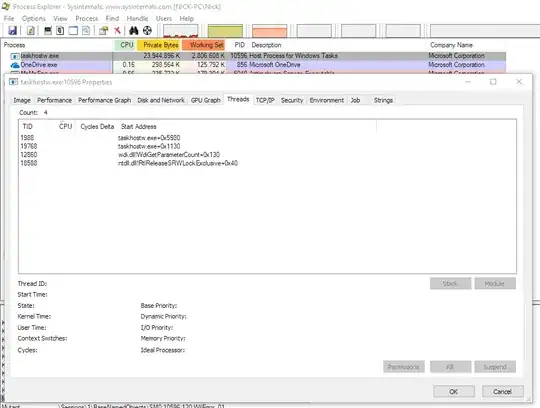Open the File menu
The height and width of the screenshot is (408, 540).
[x=9, y=19]
